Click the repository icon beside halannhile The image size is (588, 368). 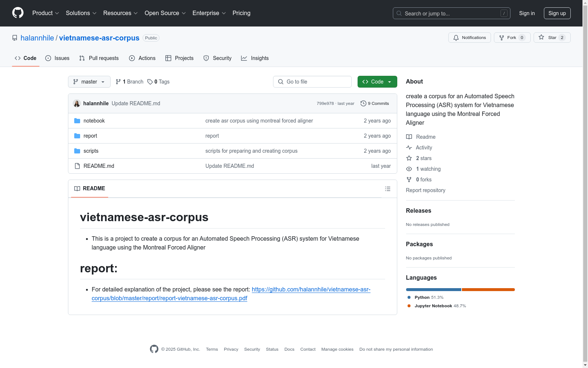click(x=15, y=38)
